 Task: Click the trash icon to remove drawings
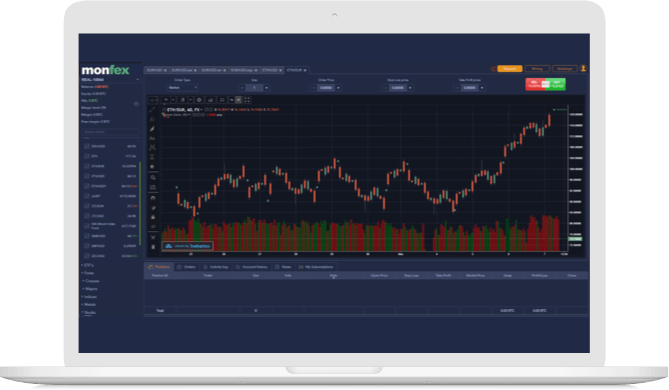coord(153,247)
